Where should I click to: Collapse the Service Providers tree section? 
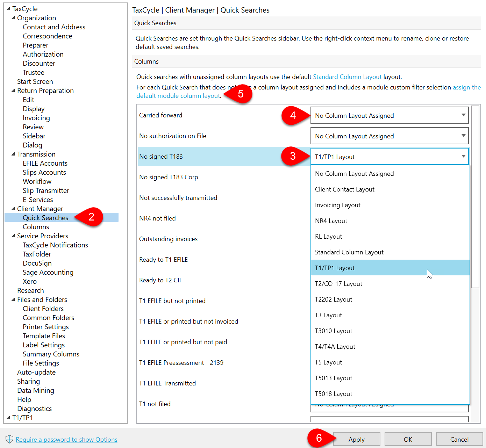coord(13,236)
